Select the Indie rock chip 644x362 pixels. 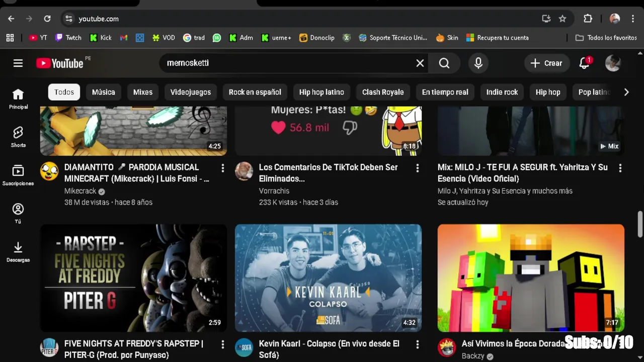coord(502,92)
